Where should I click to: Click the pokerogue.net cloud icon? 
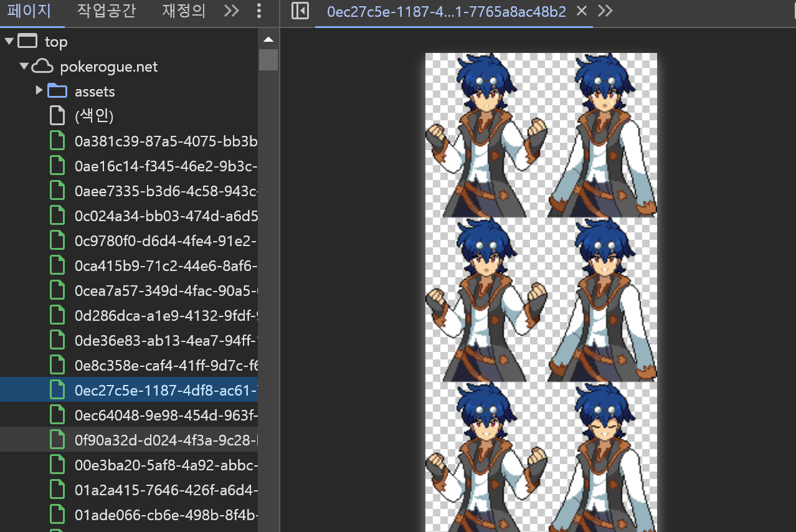(42, 66)
